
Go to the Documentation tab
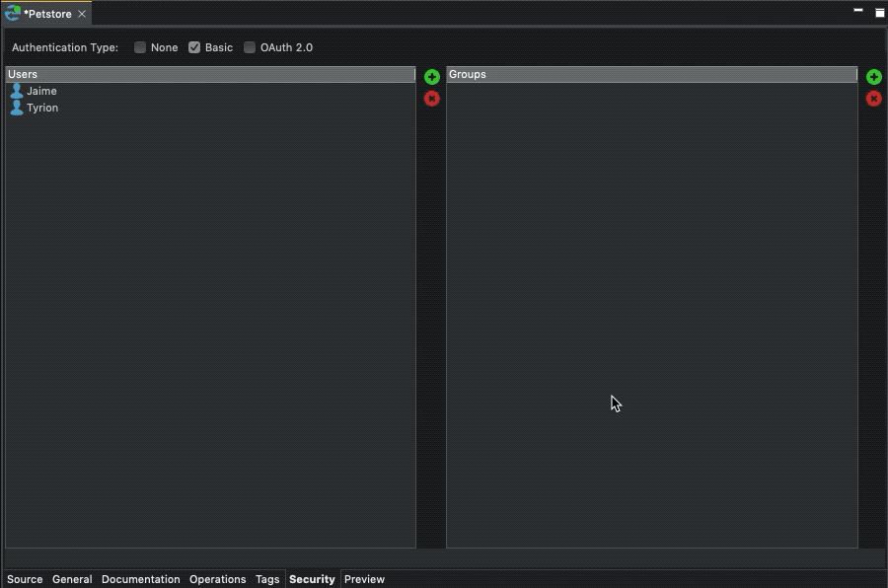tap(140, 579)
